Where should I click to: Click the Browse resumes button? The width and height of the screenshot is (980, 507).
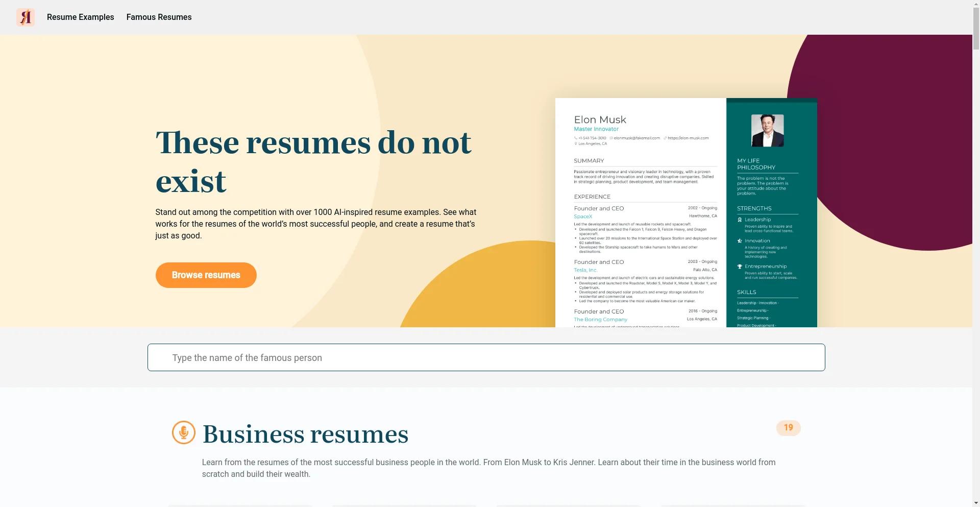click(x=206, y=275)
